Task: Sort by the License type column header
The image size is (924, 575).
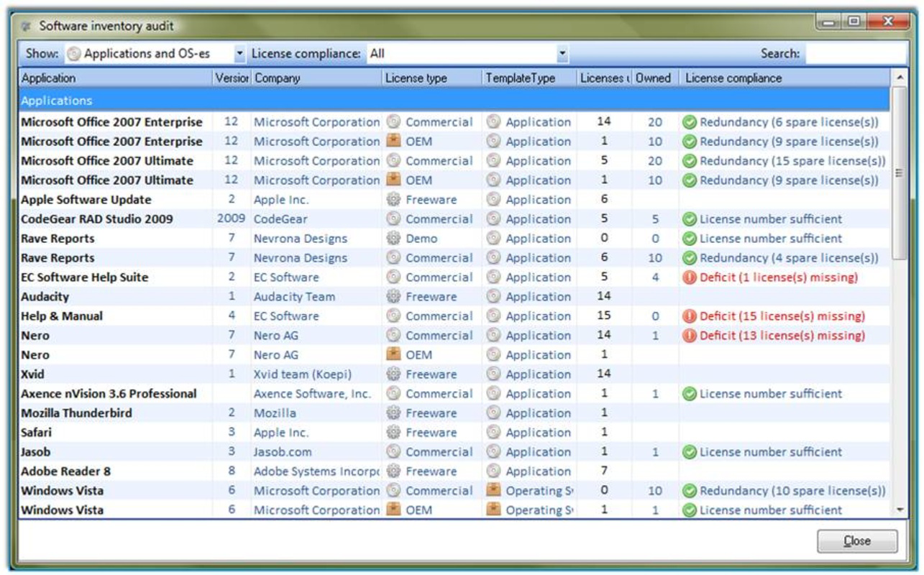Action: pyautogui.click(x=432, y=78)
